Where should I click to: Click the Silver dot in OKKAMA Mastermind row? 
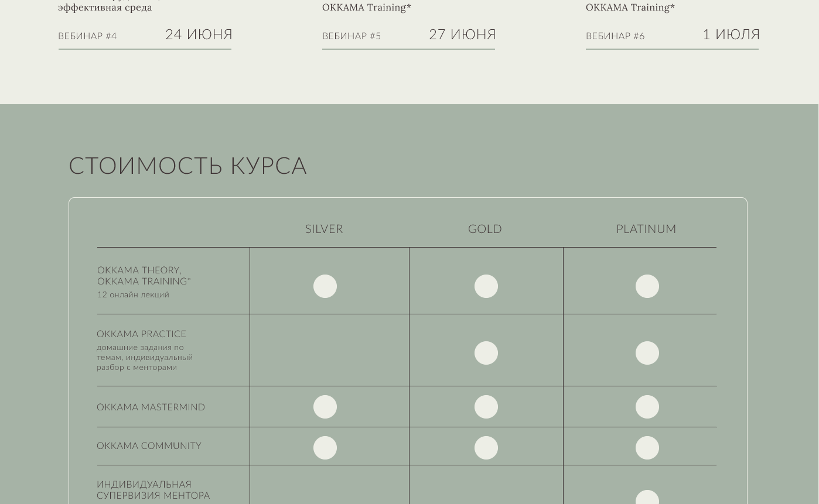325,407
